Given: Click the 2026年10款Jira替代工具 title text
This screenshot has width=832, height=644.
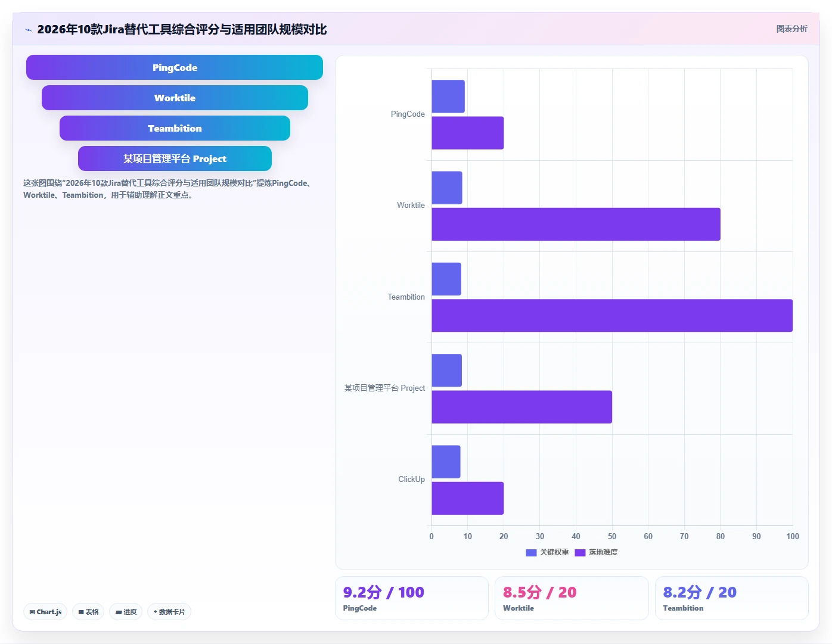Looking at the screenshot, I should coord(182,30).
